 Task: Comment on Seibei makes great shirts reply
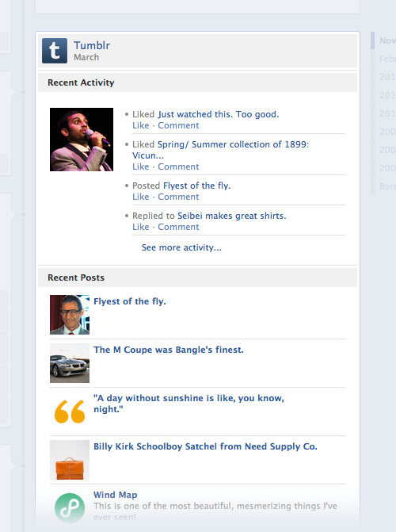tap(178, 227)
